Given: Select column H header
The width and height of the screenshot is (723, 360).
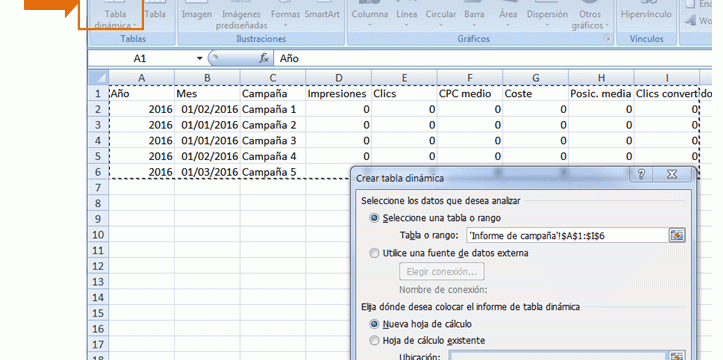Looking at the screenshot, I should pyautogui.click(x=601, y=78).
